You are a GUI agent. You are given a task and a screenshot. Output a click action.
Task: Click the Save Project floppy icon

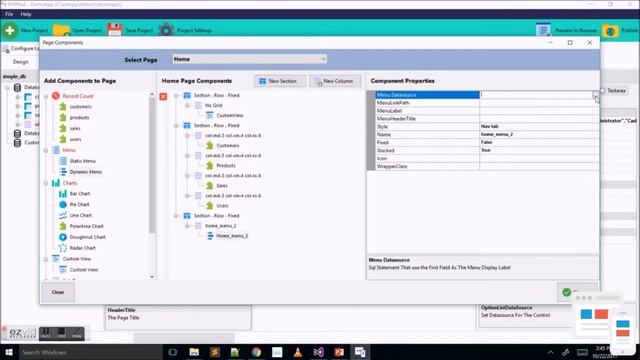click(x=115, y=30)
